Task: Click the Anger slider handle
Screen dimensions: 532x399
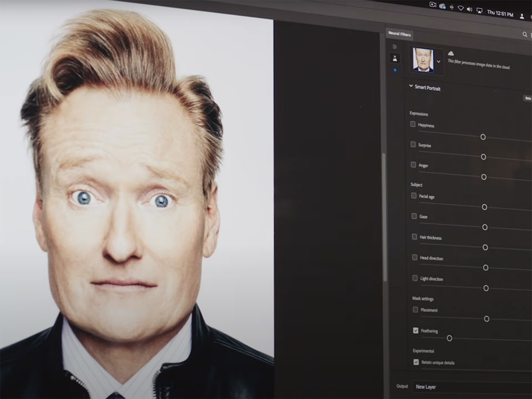Action: click(x=484, y=177)
